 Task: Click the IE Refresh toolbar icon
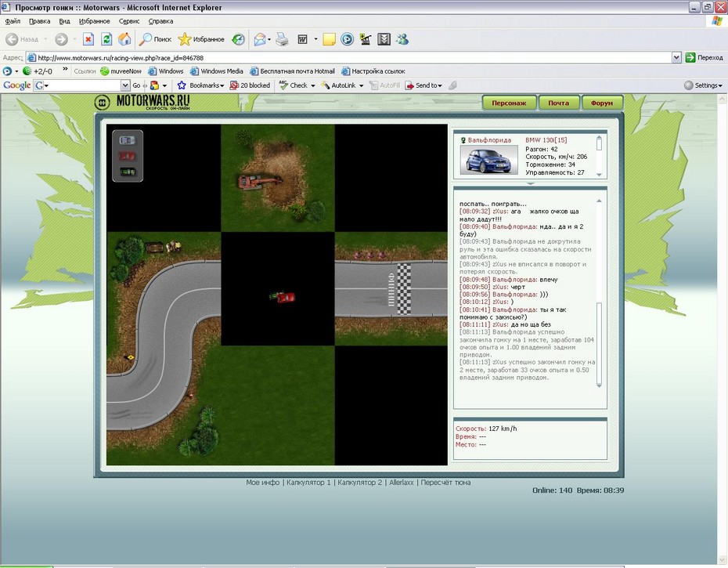[106, 39]
